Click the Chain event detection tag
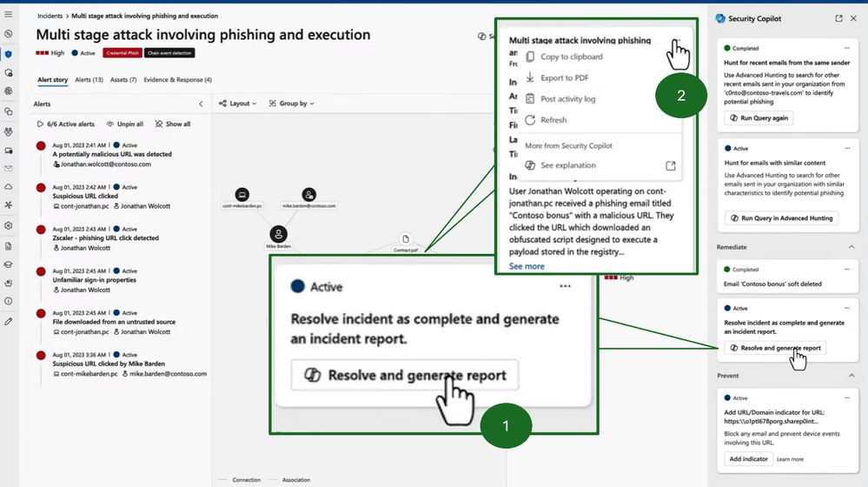 169,53
